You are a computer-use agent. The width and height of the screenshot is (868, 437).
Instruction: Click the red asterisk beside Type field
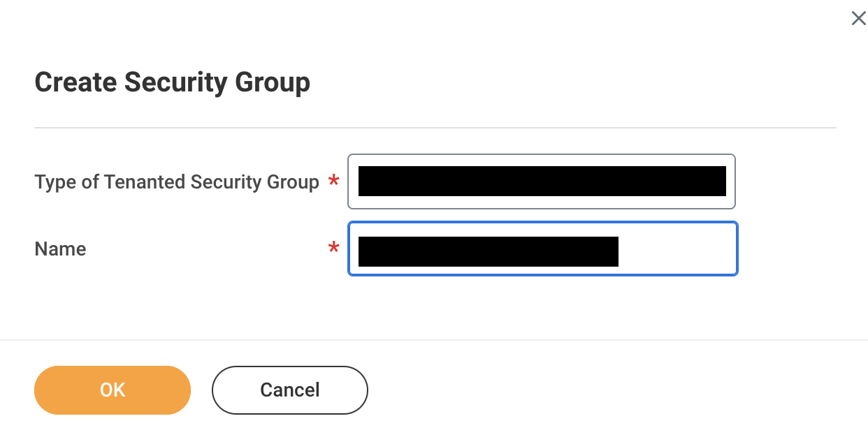click(334, 182)
